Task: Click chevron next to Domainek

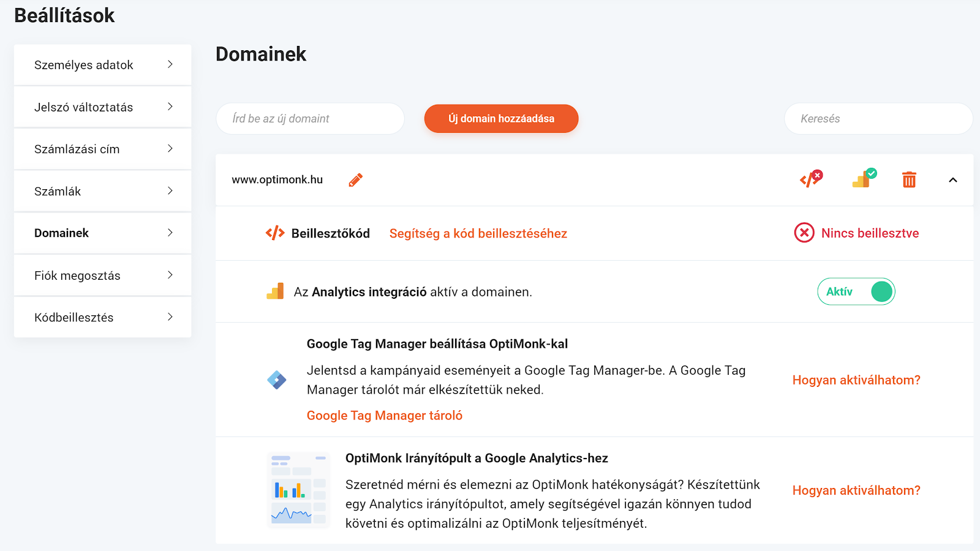Action: click(170, 233)
